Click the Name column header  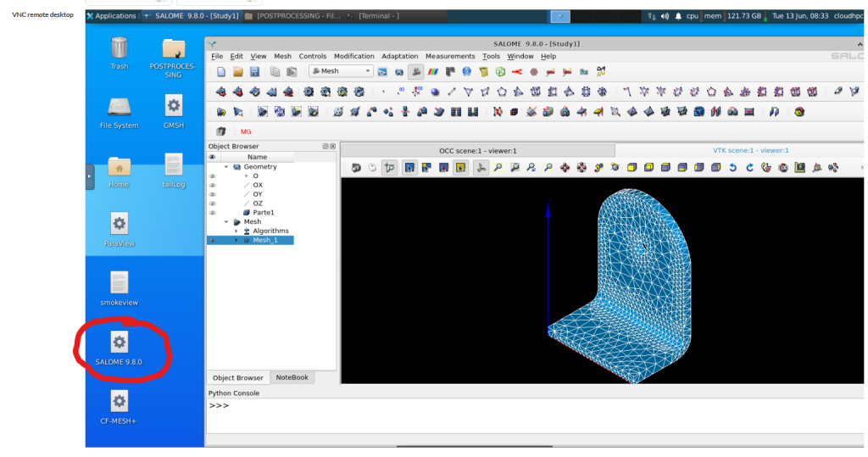(x=257, y=158)
